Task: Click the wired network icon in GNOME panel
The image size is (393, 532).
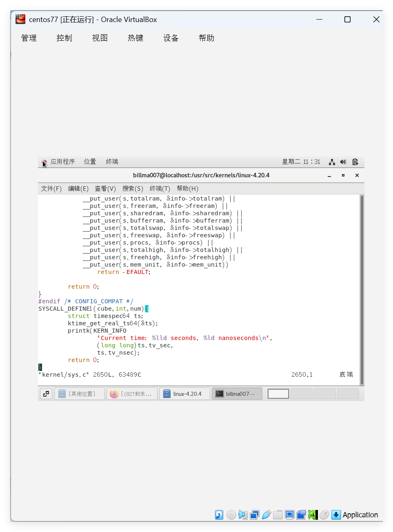Action: [x=332, y=162]
